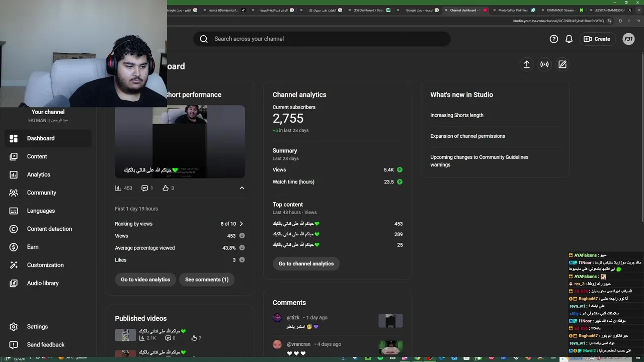Click the search magnifier icon
This screenshot has height=362, width=644.
(204, 39)
